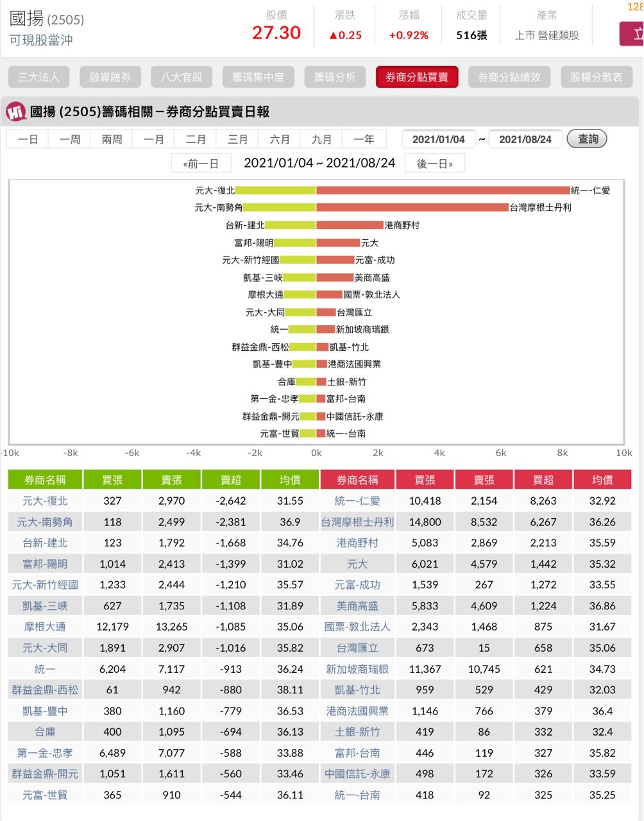Click the red 買超 column header
Image resolution: width=644 pixels, height=821 pixels.
pos(543,480)
